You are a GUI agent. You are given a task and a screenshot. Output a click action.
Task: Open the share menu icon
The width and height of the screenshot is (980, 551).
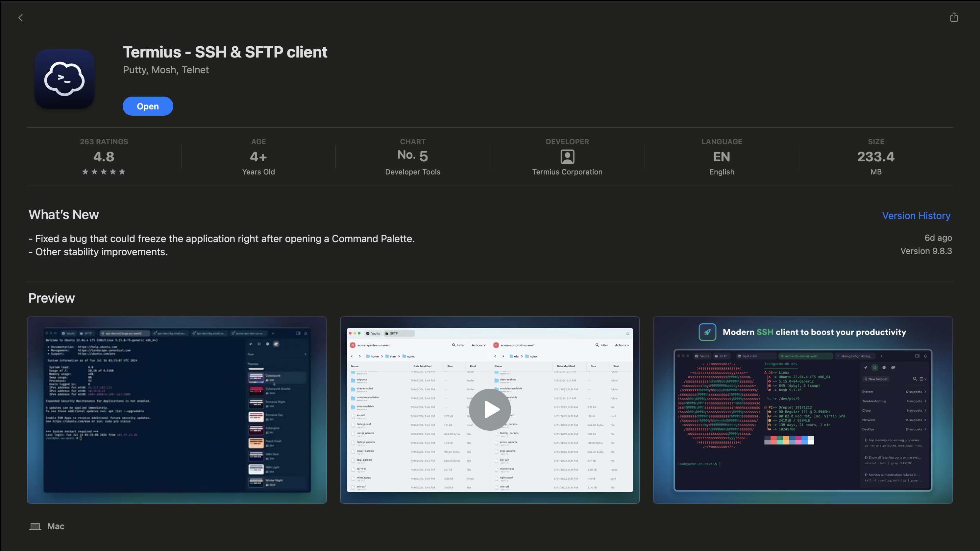point(954,17)
